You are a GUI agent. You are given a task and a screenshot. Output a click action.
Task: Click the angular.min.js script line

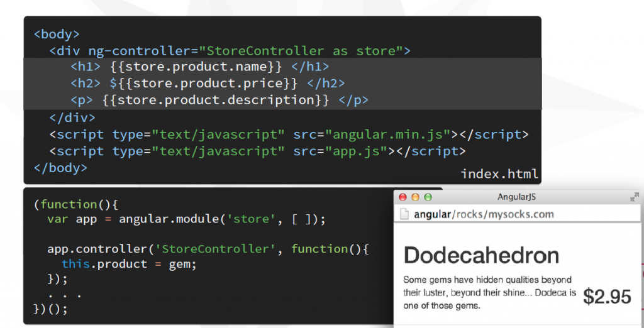(x=289, y=134)
